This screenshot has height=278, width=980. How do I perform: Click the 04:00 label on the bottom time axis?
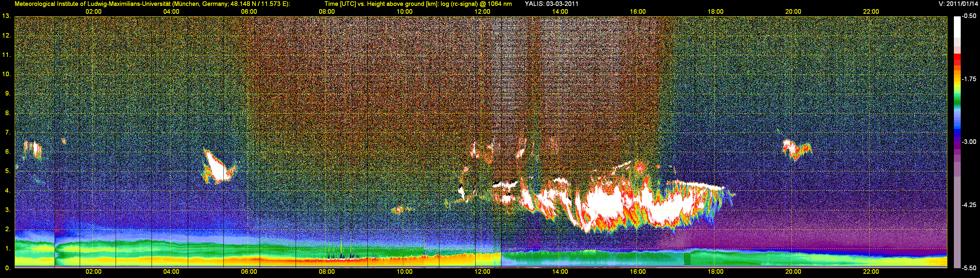(171, 272)
